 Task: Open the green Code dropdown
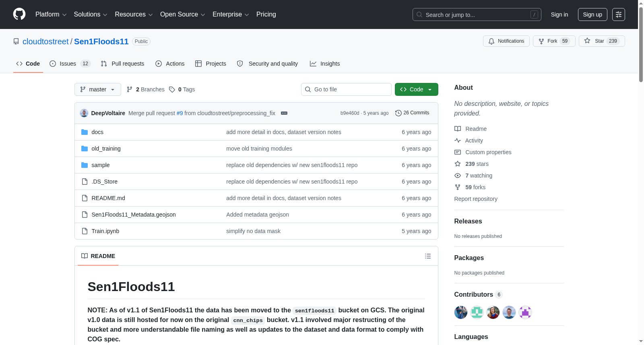417,89
